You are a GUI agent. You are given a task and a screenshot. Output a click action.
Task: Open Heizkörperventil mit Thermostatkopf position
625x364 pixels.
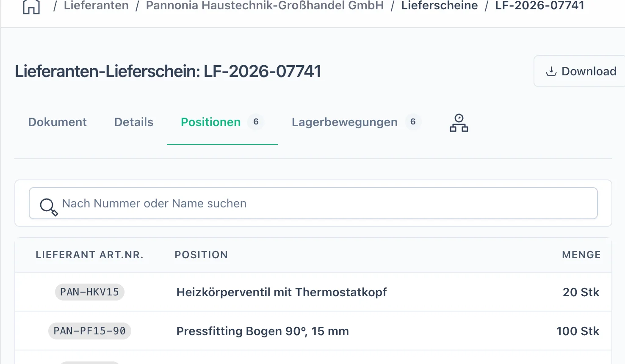282,292
